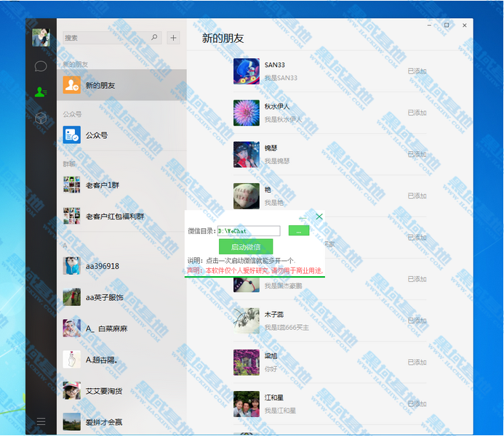Click the 公众号 section header
Viewport: 504px width, 436px height.
pyautogui.click(x=72, y=114)
